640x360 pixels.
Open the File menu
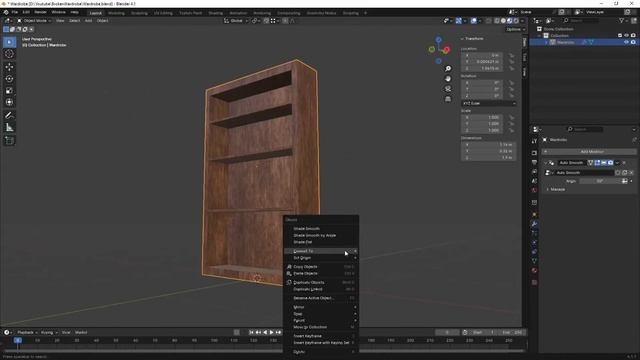click(x=15, y=12)
